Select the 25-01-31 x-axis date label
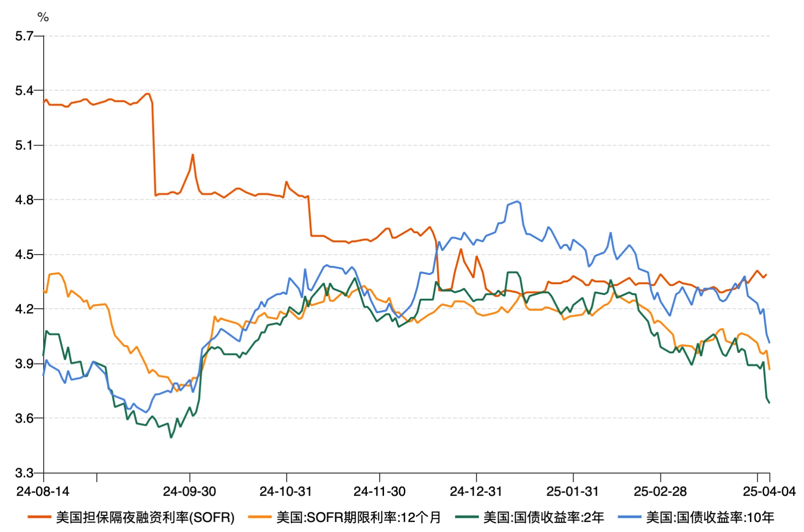 click(x=573, y=491)
